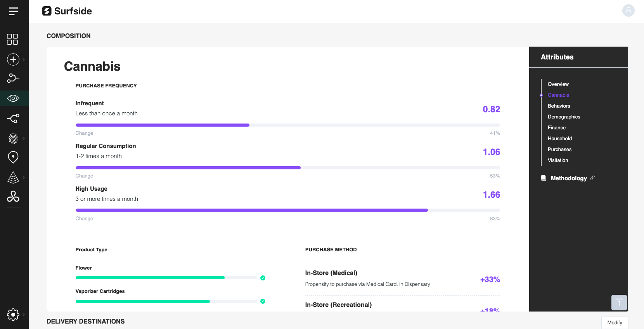Image resolution: width=644 pixels, height=329 pixels.
Task: Open the settings gear icon
Action: (13, 314)
